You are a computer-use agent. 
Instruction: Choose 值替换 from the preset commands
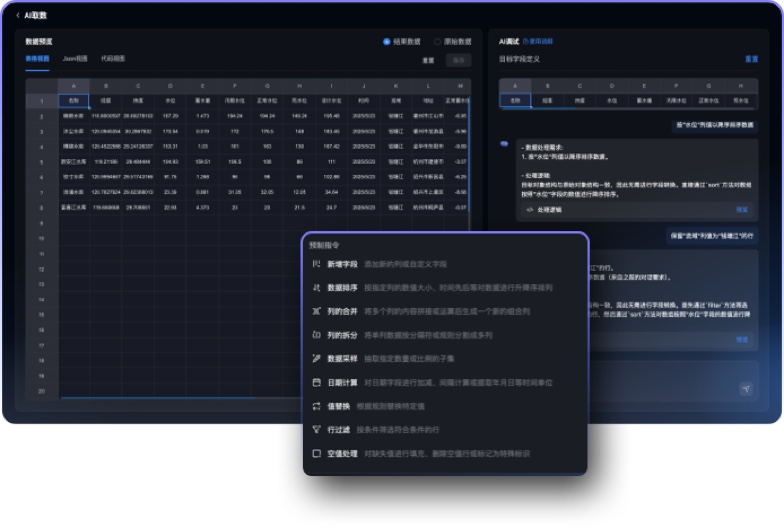(x=445, y=406)
